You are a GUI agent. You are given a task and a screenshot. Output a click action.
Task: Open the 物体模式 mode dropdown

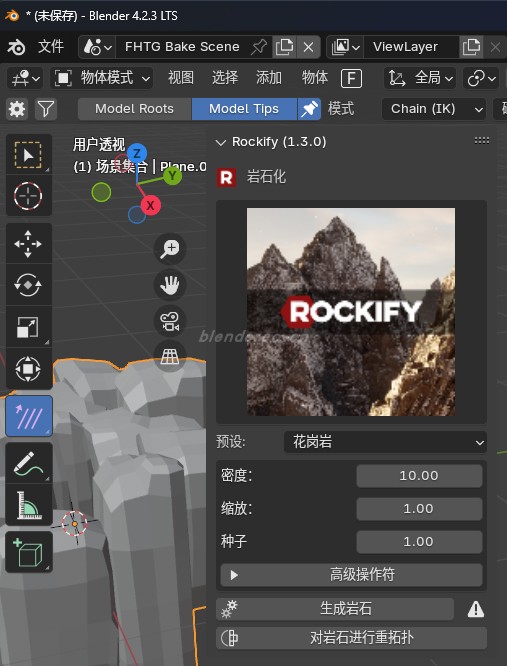click(x=102, y=78)
